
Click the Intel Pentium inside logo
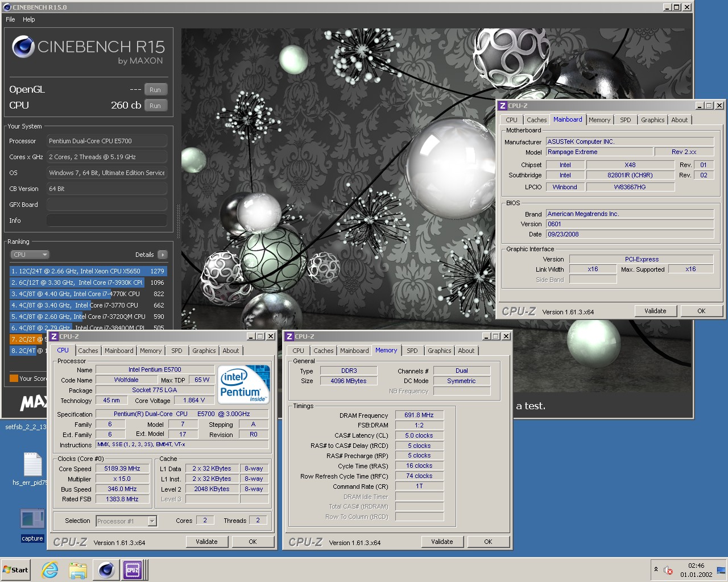[x=244, y=385]
